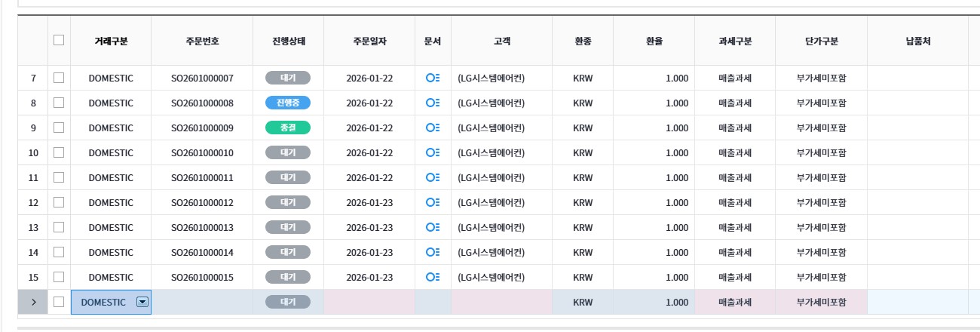980x332 pixels.
Task: Click the green 종결 status badge
Action: pos(288,128)
